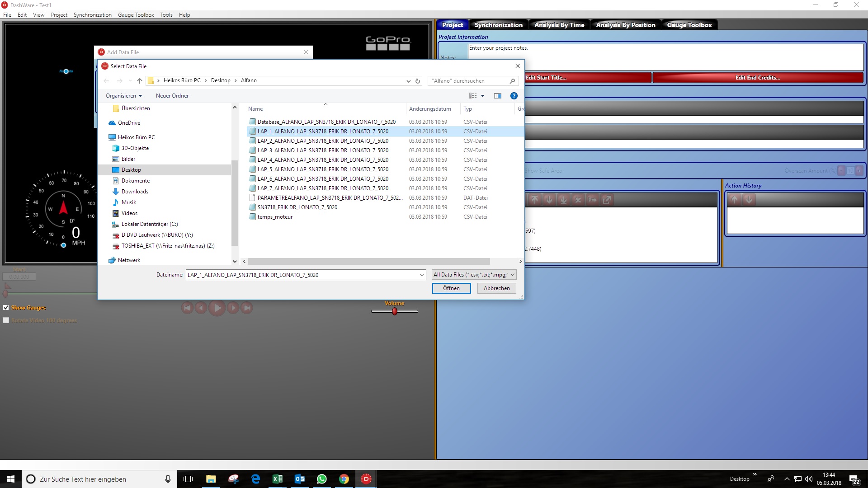The image size is (868, 488).
Task: Click the refresh icon beside address bar
Action: (418, 81)
